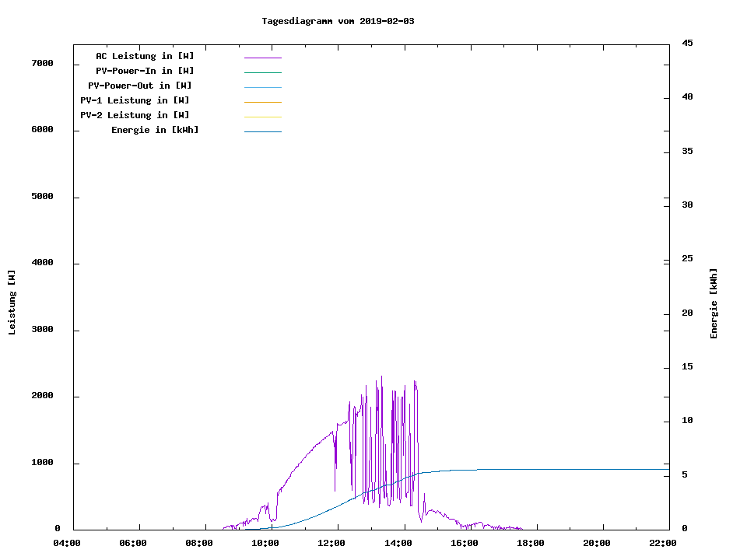Click the right axis label "Energie [kWh]"
Image resolution: width=747 pixels, height=560 pixels.
714,303
